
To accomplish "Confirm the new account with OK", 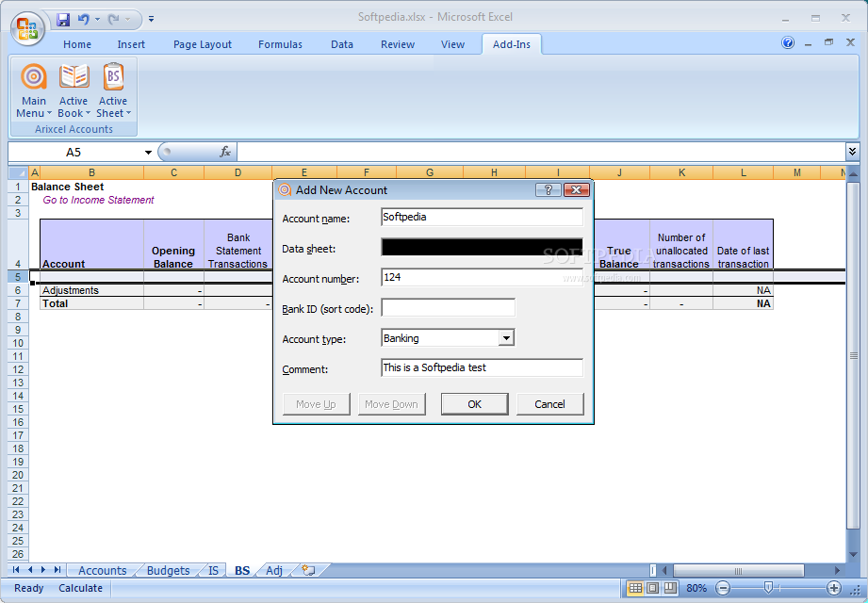I will pos(474,404).
